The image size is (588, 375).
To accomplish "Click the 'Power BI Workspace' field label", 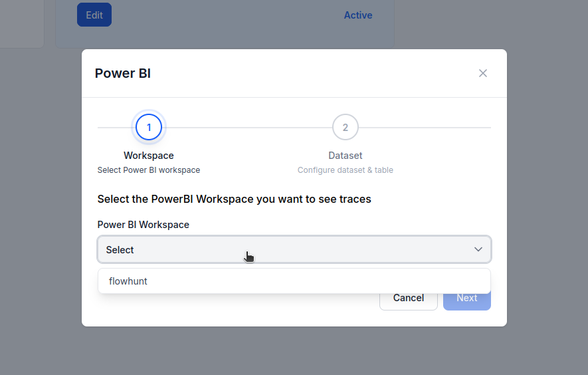I will point(144,225).
